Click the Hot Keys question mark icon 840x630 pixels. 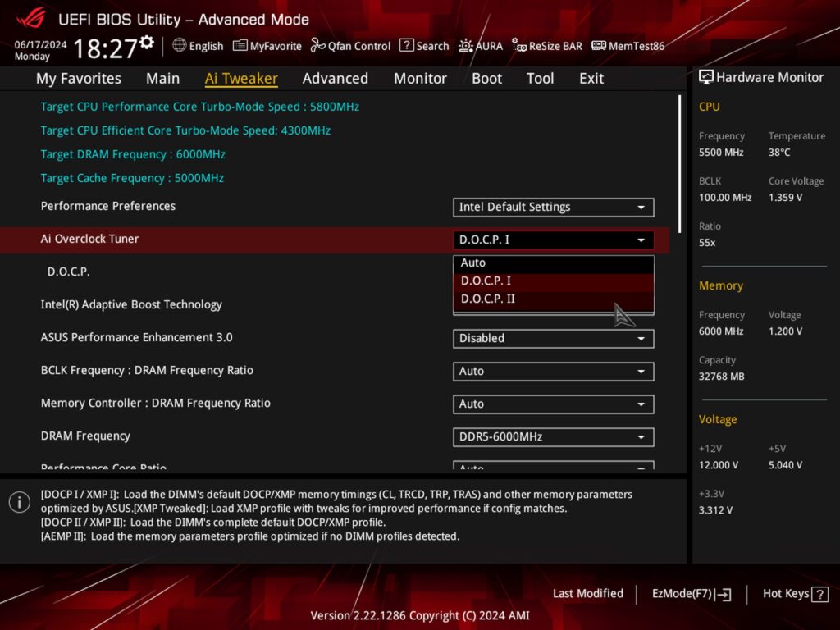[x=819, y=594]
